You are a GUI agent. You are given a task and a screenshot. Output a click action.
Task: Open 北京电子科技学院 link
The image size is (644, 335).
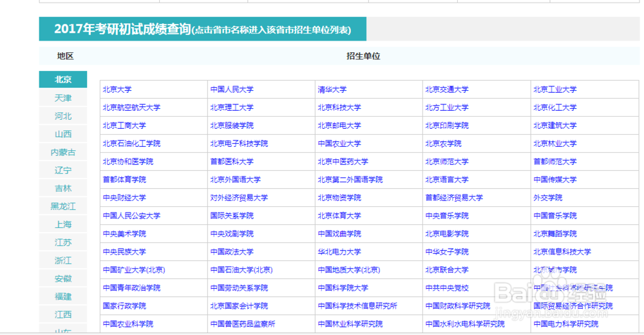pyautogui.click(x=239, y=144)
